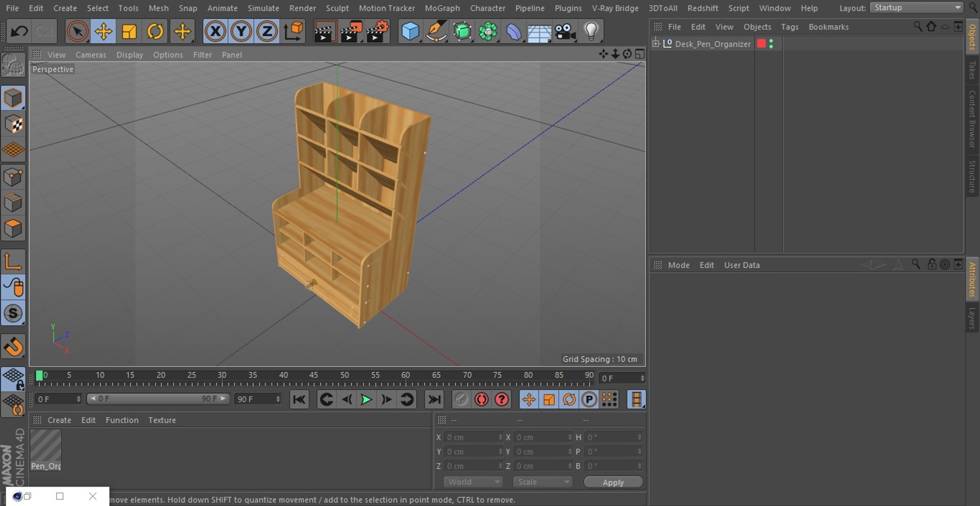Activate the Move tool
The height and width of the screenshot is (506, 980).
pyautogui.click(x=103, y=32)
